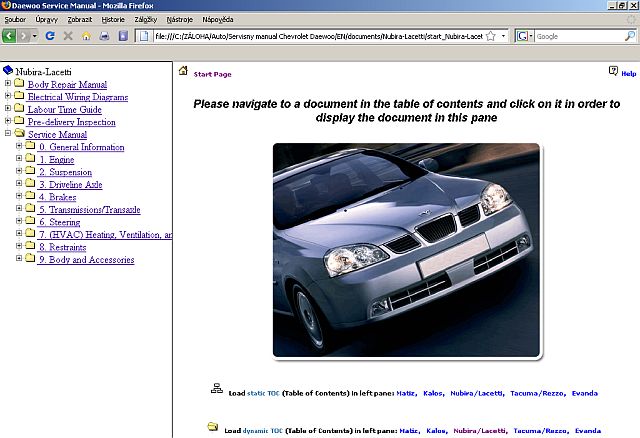
Task: Expand the 7. HVAC node
Action: point(19,233)
